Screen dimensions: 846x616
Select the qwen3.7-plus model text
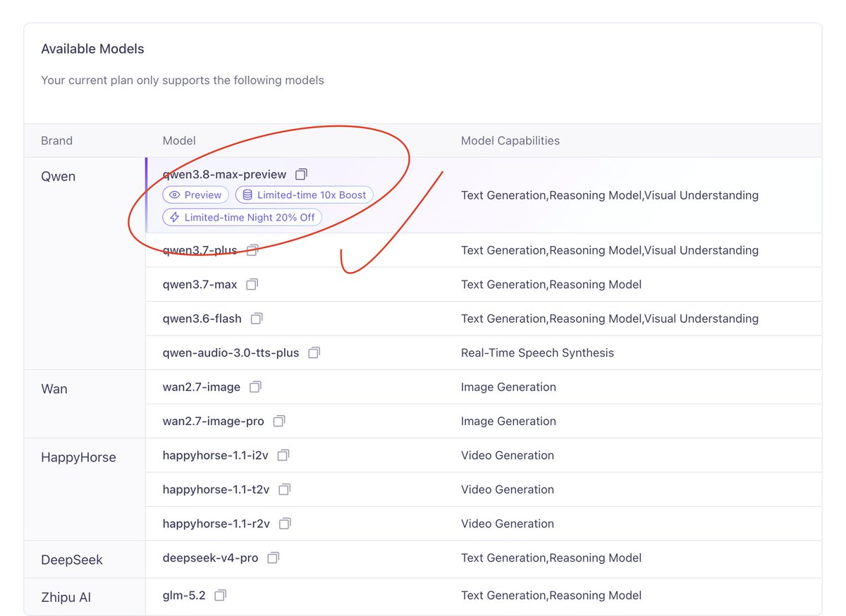coord(200,250)
